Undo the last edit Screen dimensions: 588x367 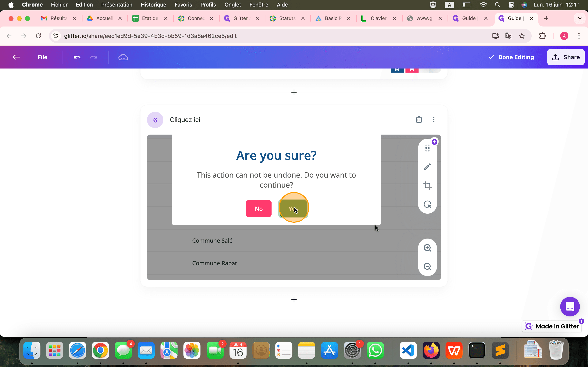[x=77, y=57]
